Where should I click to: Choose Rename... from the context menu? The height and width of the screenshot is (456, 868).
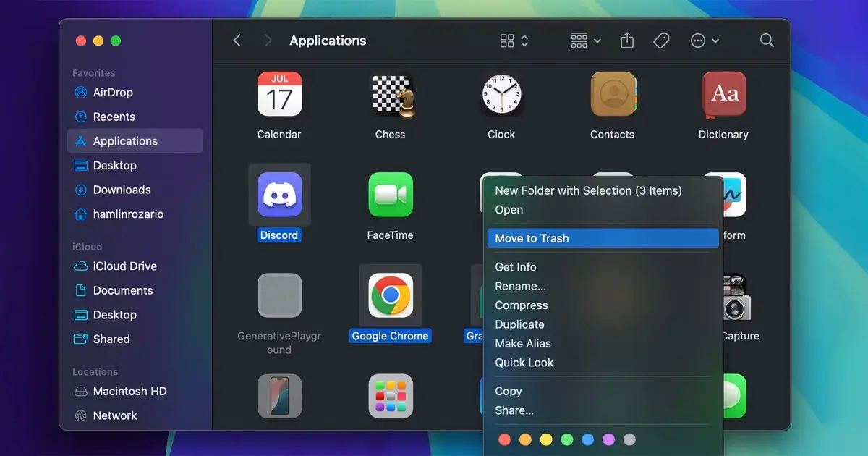tap(603, 286)
